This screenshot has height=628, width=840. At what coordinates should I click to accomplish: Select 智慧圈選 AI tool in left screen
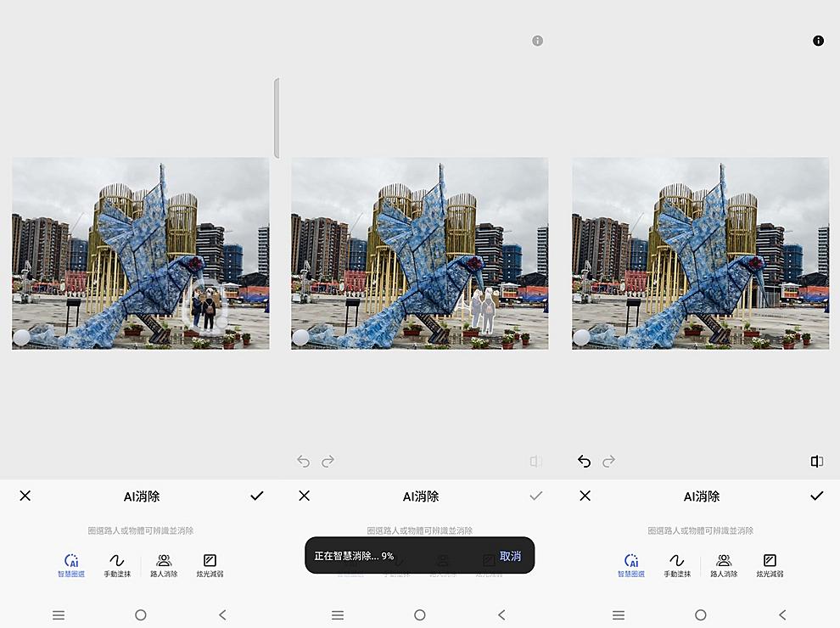click(x=71, y=565)
